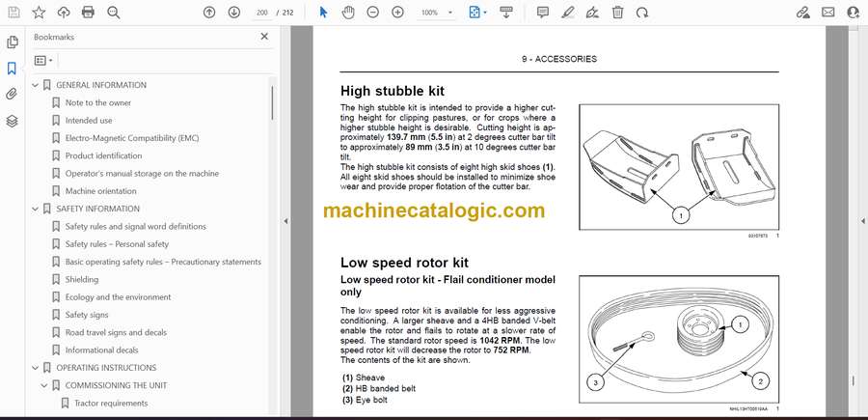Select the Informational decals bookmark

(102, 350)
